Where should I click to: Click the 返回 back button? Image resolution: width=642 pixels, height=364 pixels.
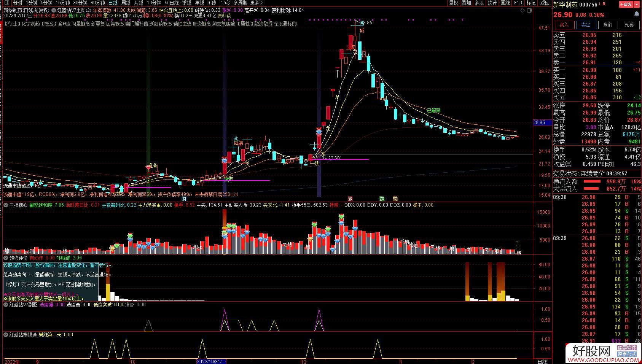point(545,3)
